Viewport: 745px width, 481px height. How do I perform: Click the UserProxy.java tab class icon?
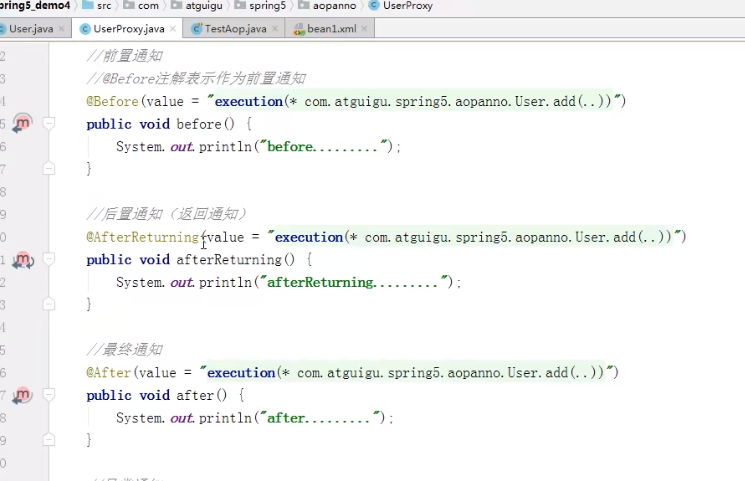(x=85, y=29)
